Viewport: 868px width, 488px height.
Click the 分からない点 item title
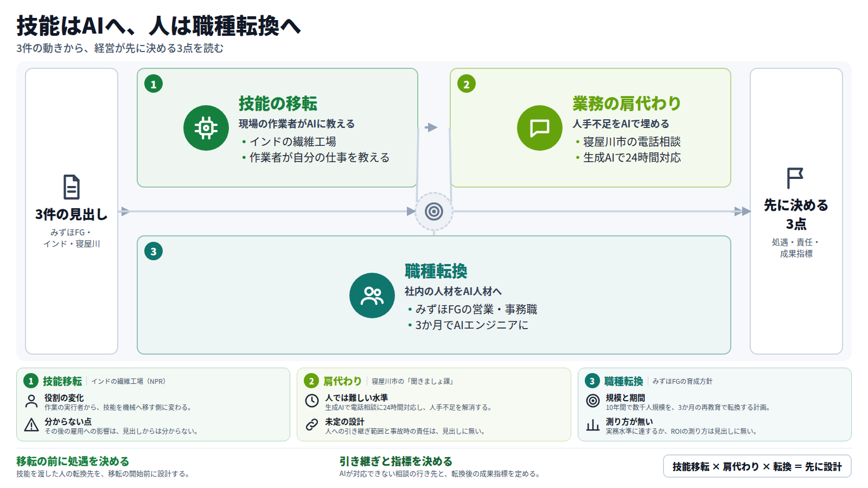[68, 421]
